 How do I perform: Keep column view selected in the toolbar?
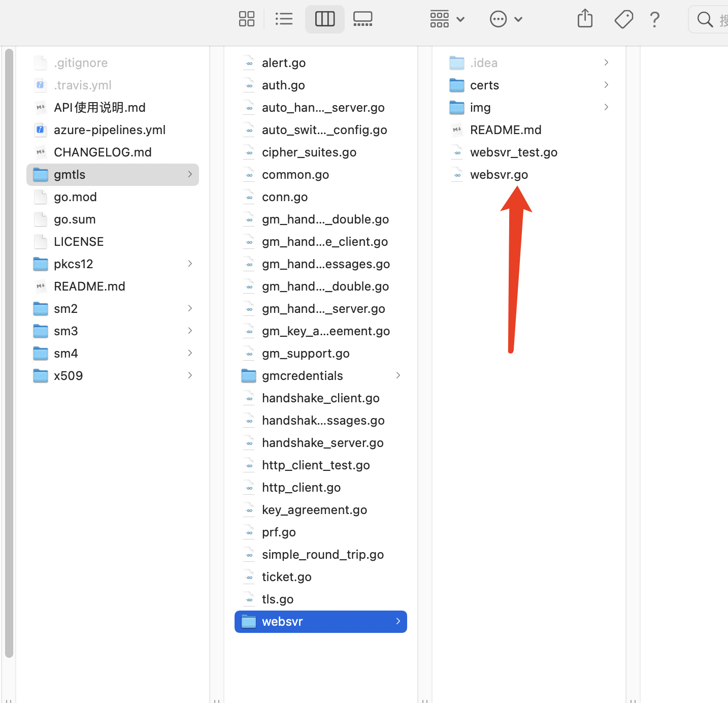click(x=324, y=19)
